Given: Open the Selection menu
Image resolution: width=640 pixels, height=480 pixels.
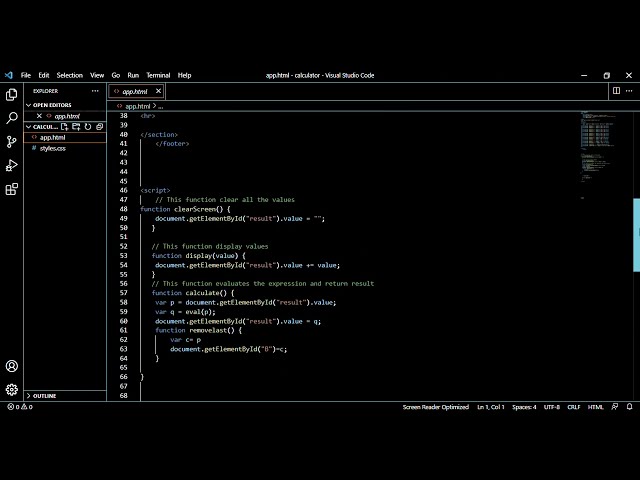Looking at the screenshot, I should pyautogui.click(x=69, y=75).
